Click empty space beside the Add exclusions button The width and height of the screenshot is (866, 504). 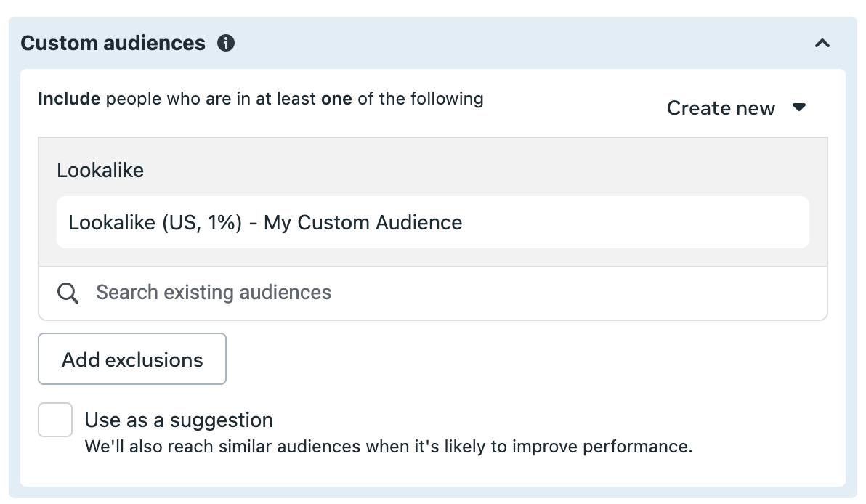pyautogui.click(x=525, y=359)
